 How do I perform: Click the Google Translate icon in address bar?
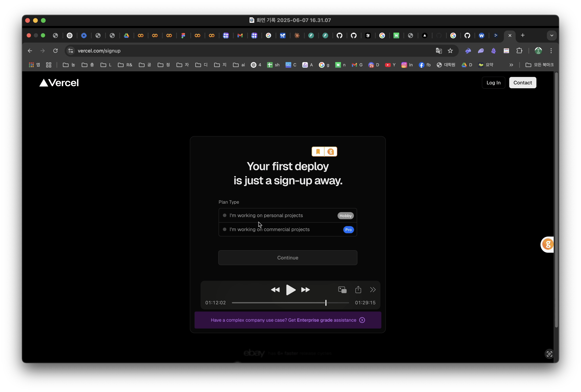pos(439,51)
